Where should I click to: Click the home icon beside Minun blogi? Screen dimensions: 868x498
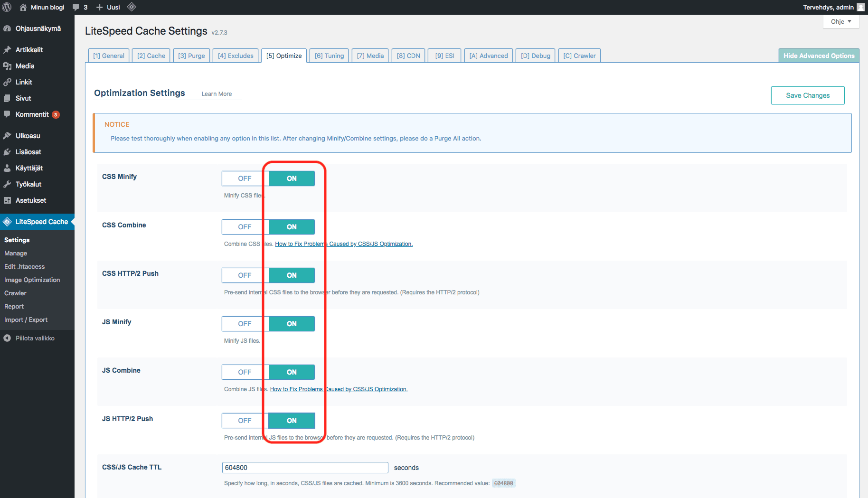click(23, 7)
